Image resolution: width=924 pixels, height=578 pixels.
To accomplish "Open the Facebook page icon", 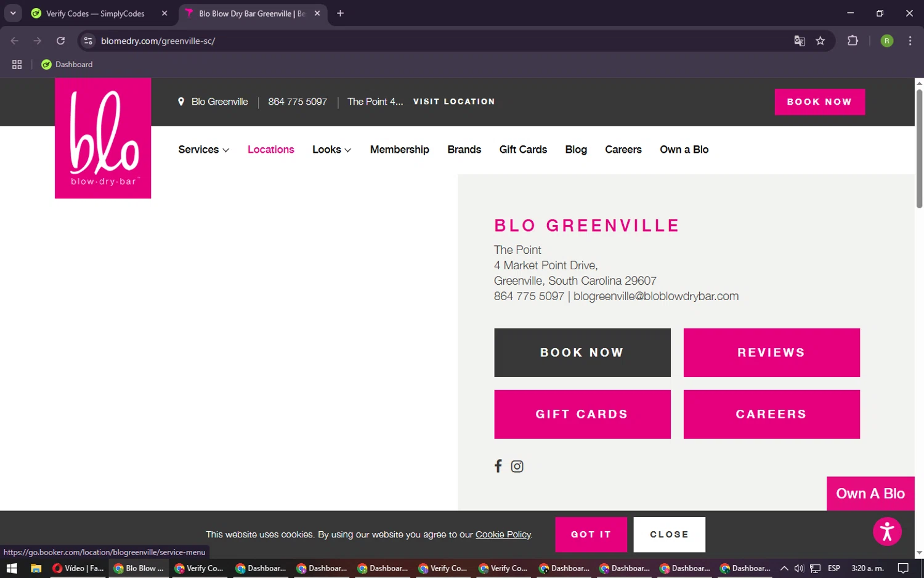I will 498,466.
